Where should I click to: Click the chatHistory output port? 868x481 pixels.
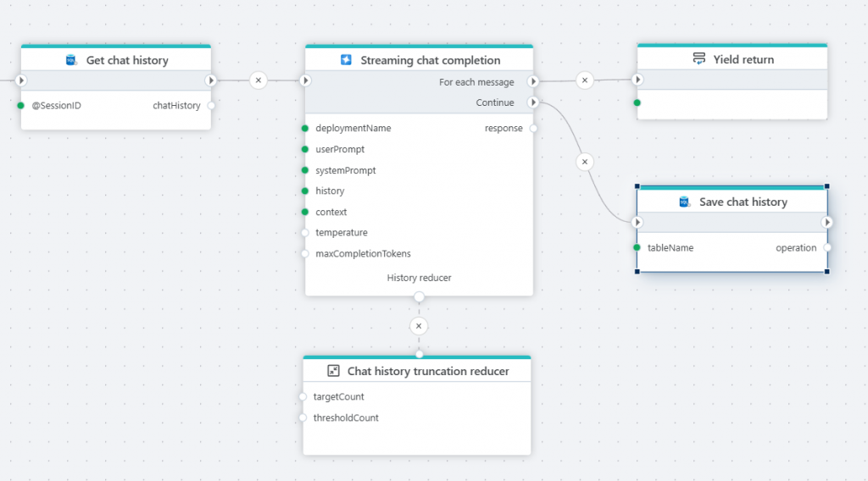click(x=211, y=106)
